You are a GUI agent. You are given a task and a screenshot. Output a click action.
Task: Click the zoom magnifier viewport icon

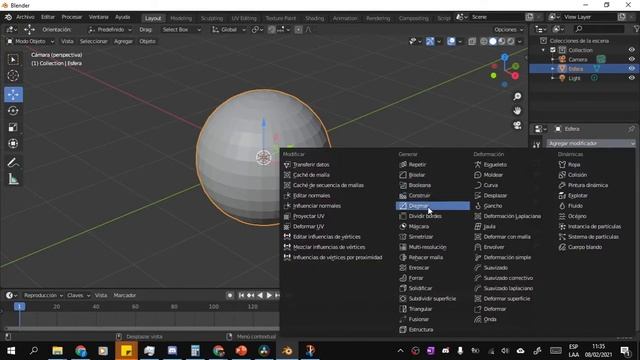click(517, 96)
